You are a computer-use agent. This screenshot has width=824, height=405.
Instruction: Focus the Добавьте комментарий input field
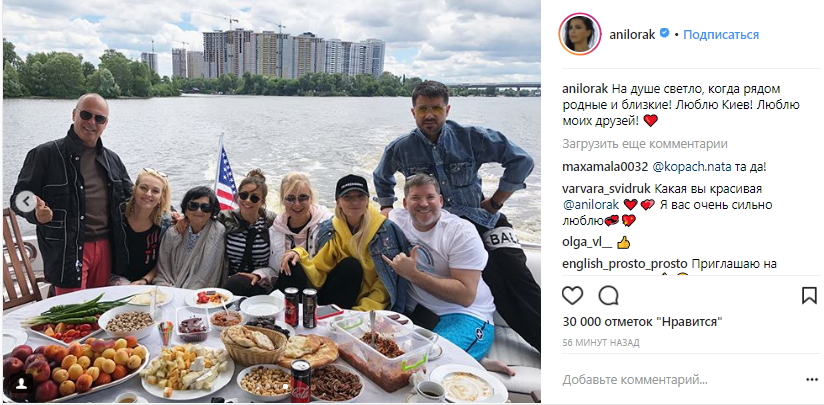[678, 379]
